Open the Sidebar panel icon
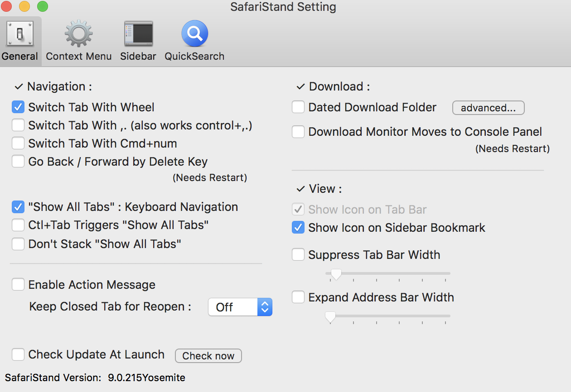 pos(138,34)
